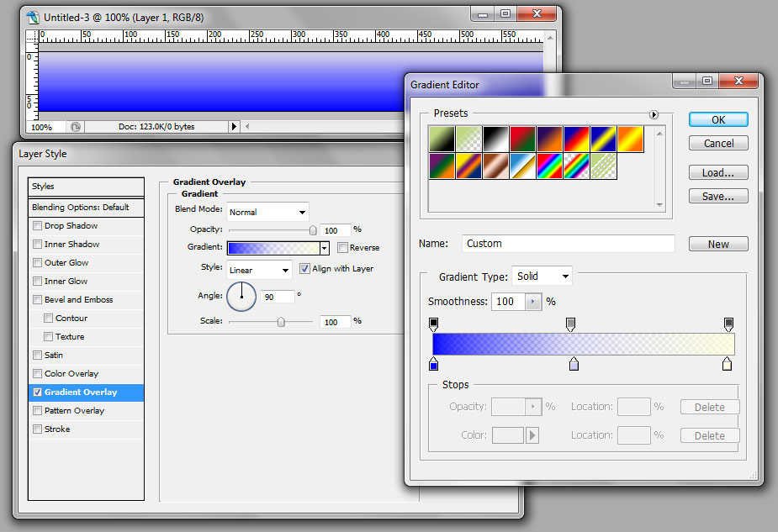Click OK in the Gradient Editor
This screenshot has height=532, width=778.
coord(718,119)
